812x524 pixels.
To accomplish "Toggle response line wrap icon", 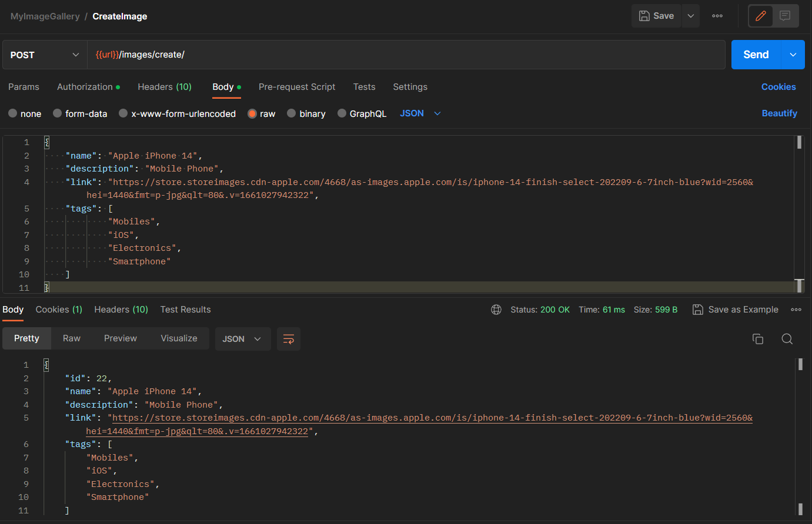I will point(289,339).
